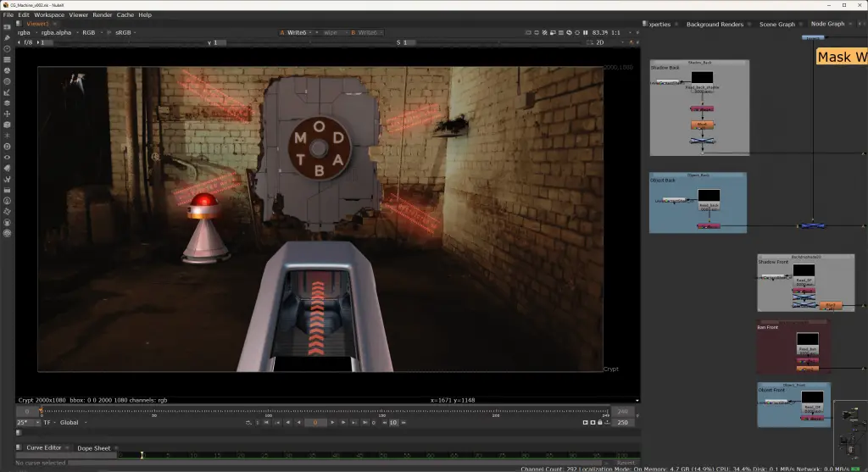Toggle the zebra-stripe clipping warning icon
This screenshot has height=472, width=868.
545,33
